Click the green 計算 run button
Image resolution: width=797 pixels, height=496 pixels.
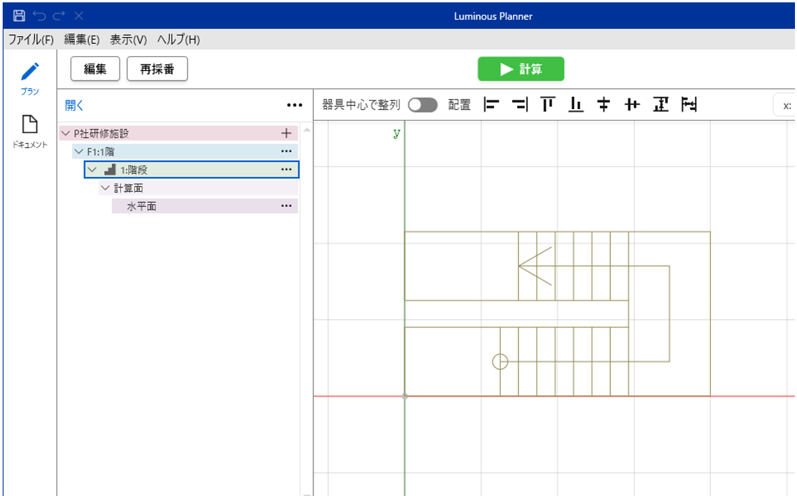pos(520,69)
